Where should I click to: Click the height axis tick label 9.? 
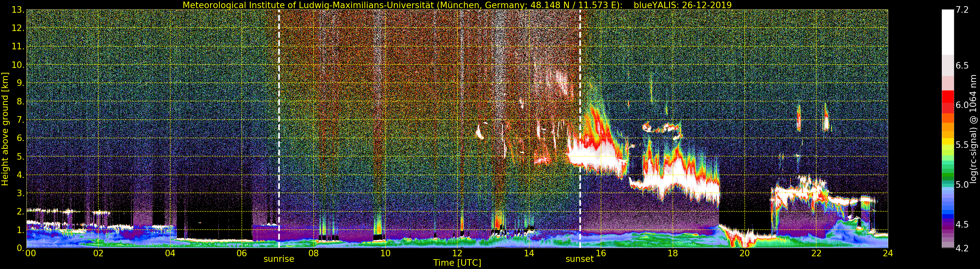pyautogui.click(x=21, y=83)
